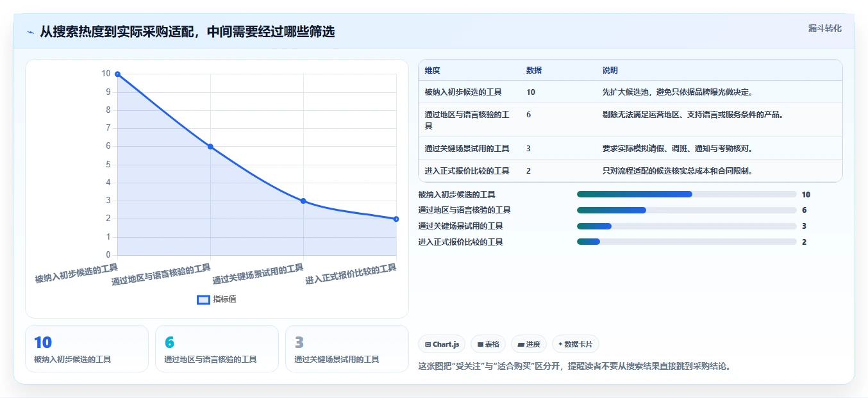This screenshot has width=868, height=398.
Task: Click the progress list label 进入正式报价比较的工具
Action: pyautogui.click(x=461, y=242)
